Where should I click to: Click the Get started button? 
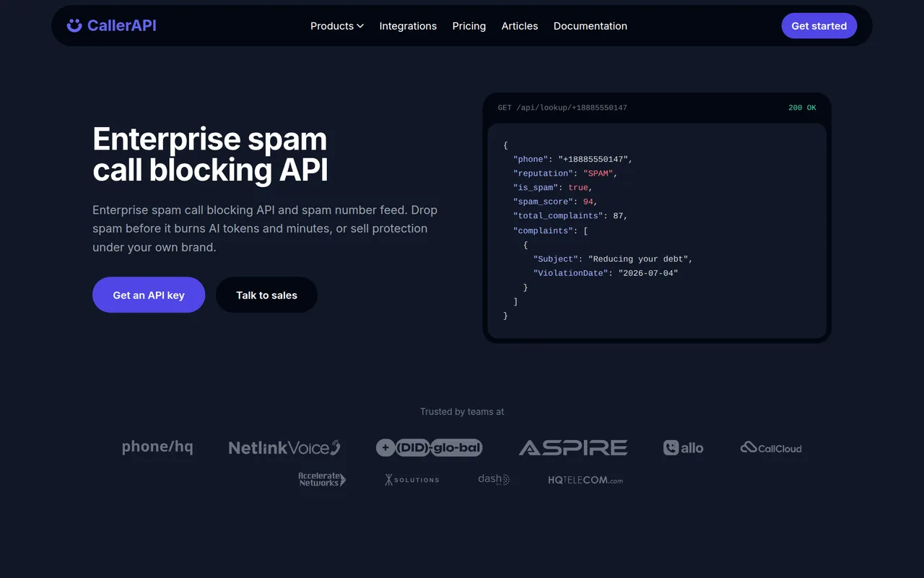click(819, 26)
